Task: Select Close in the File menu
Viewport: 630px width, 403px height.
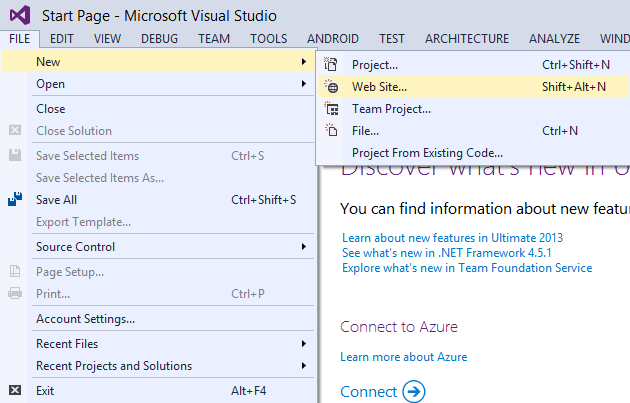Action: pyautogui.click(x=51, y=109)
